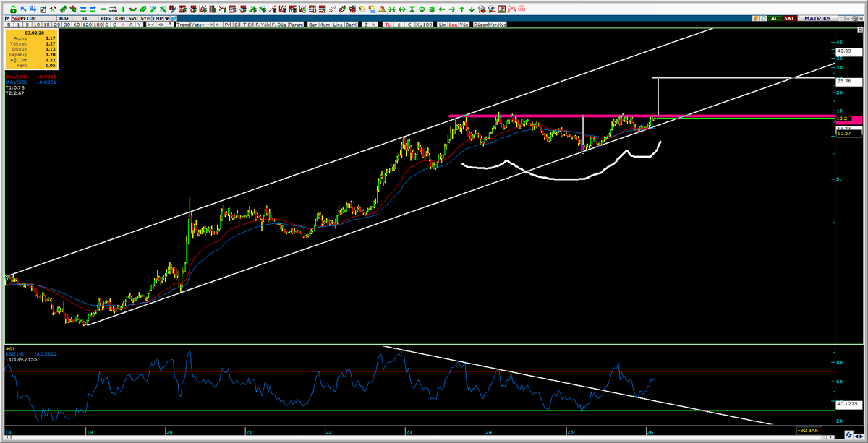This screenshot has width=868, height=443.
Task: Switch chart currency to dollar
Action: coord(397,24)
